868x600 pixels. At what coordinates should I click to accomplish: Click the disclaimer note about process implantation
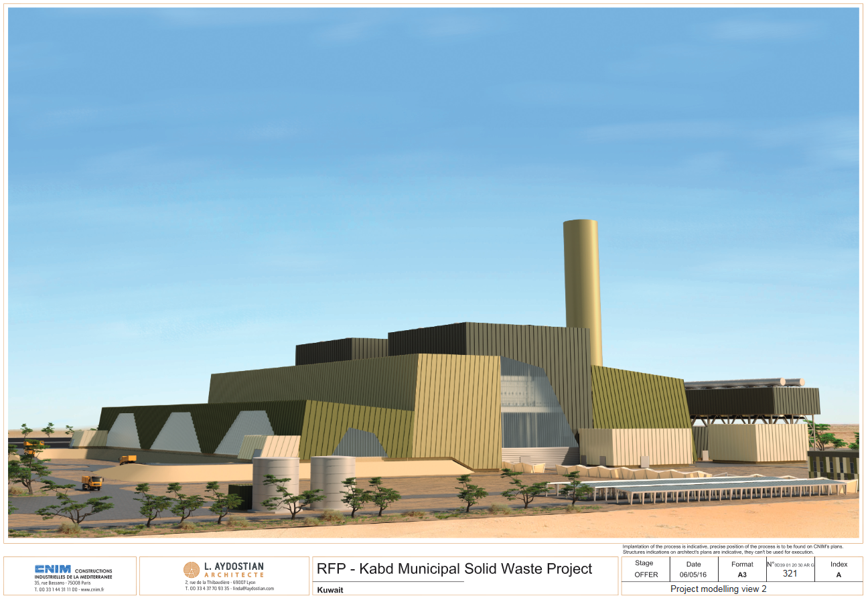click(x=732, y=549)
